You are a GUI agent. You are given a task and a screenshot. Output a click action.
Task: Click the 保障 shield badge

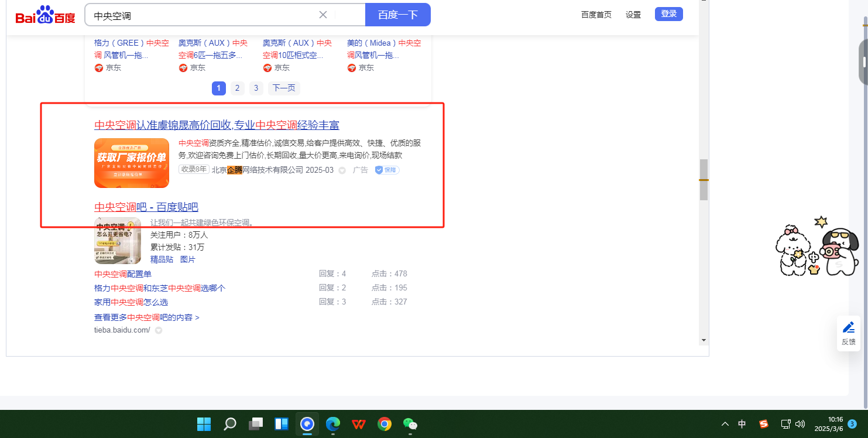click(387, 170)
